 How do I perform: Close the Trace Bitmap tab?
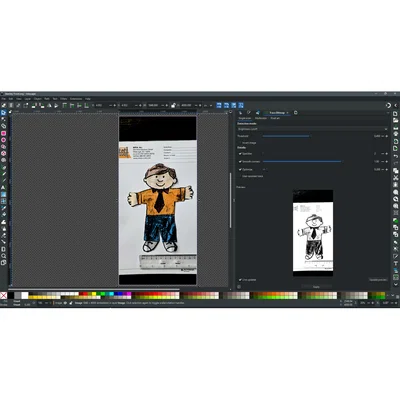tap(287, 113)
